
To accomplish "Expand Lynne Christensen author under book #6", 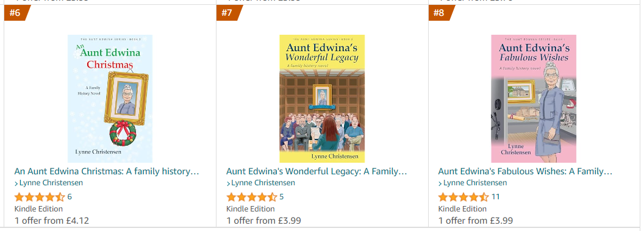I will [48, 183].
